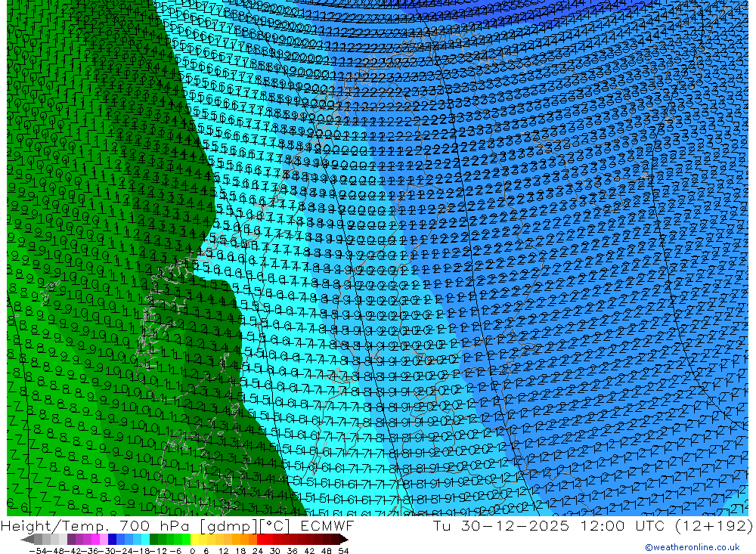Click the 12 legend scale value
The image size is (756, 554).
point(223,551)
